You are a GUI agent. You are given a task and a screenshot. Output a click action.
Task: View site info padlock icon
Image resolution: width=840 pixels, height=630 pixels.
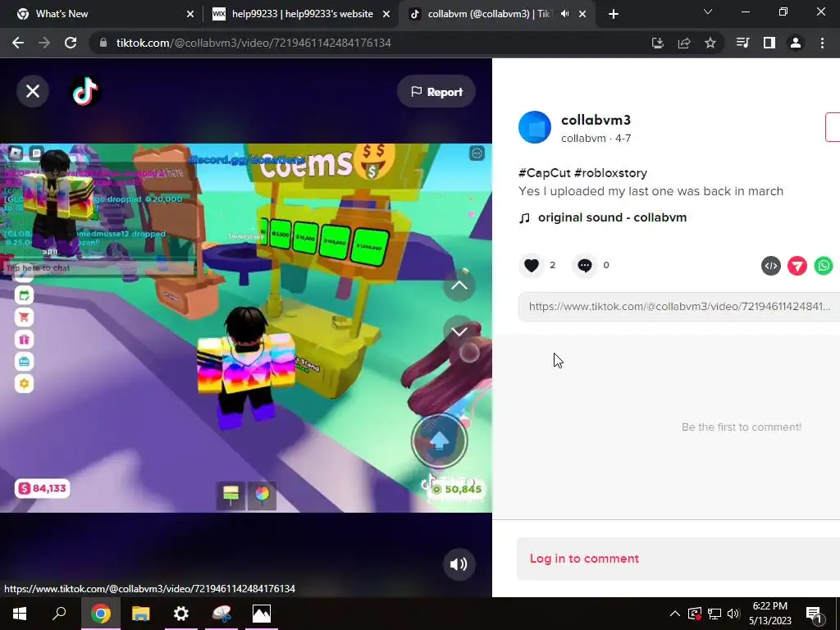pyautogui.click(x=103, y=43)
